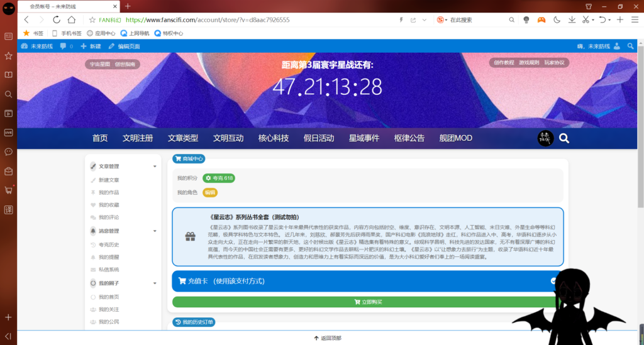Open sidebar reading book icon
Screen dimensions: 644x345
[x=8, y=75]
